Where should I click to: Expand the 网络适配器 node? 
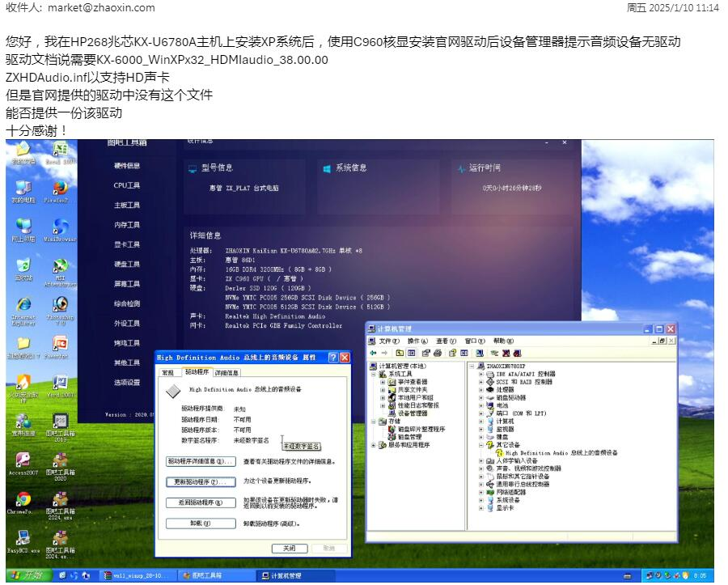pyautogui.click(x=480, y=493)
